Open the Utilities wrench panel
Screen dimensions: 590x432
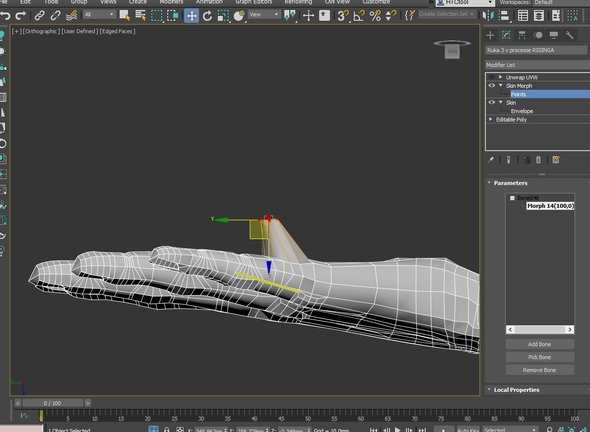569,35
